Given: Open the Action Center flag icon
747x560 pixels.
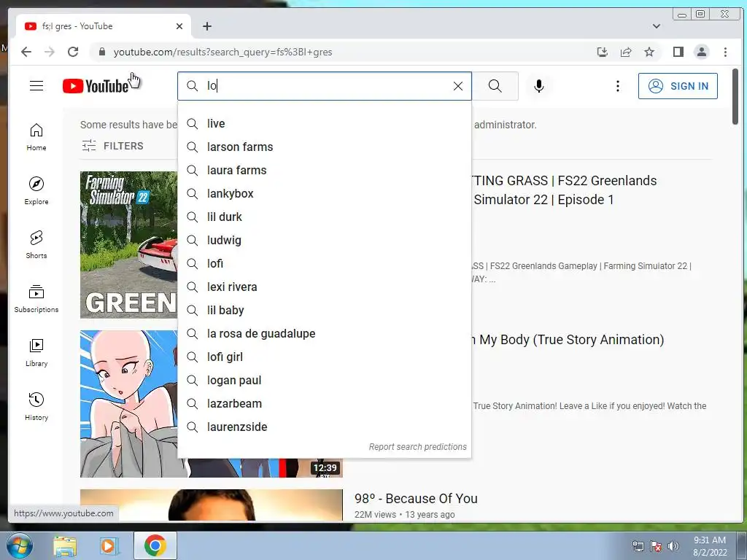Looking at the screenshot, I should pos(656,546).
